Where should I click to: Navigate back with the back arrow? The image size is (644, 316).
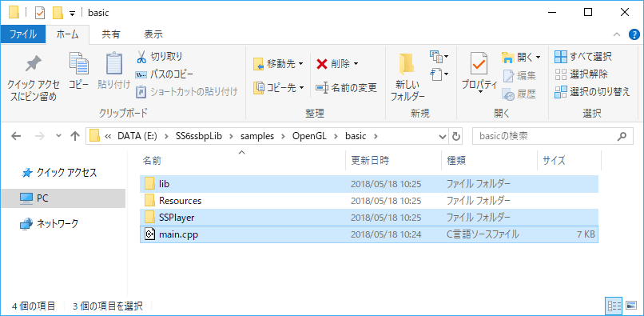coord(16,136)
